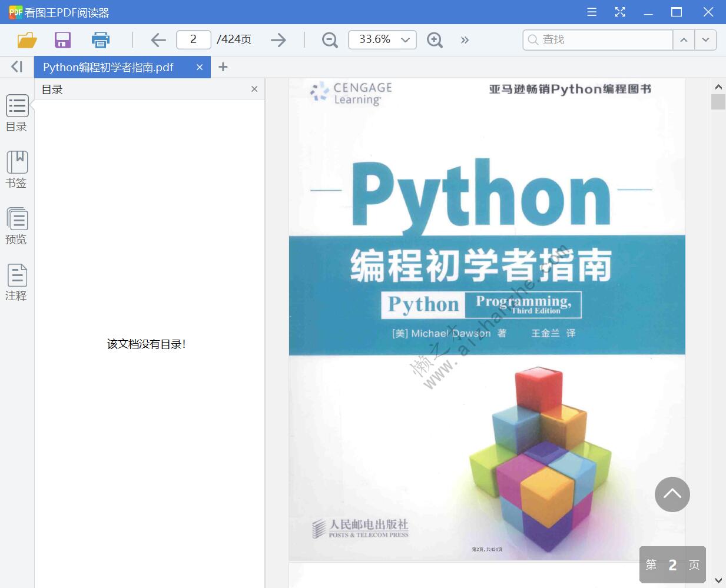The width and height of the screenshot is (726, 588).
Task: Click the 看图王PDF阅读器 app logo
Action: tap(16, 12)
